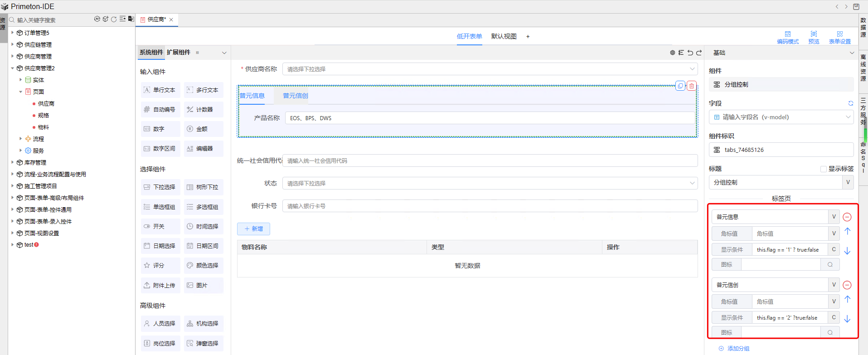Click the undo arrow in form canvas toolbar
Image resolution: width=868 pixels, height=355 pixels.
click(x=690, y=53)
